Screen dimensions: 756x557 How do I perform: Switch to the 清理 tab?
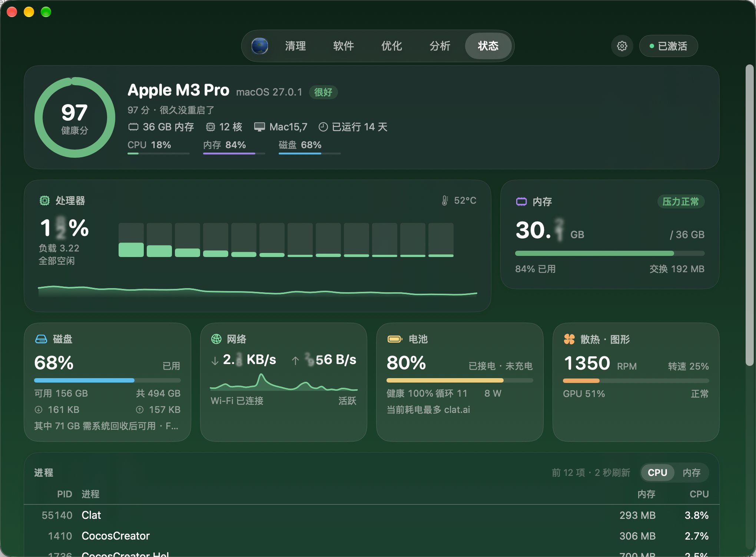tap(295, 46)
